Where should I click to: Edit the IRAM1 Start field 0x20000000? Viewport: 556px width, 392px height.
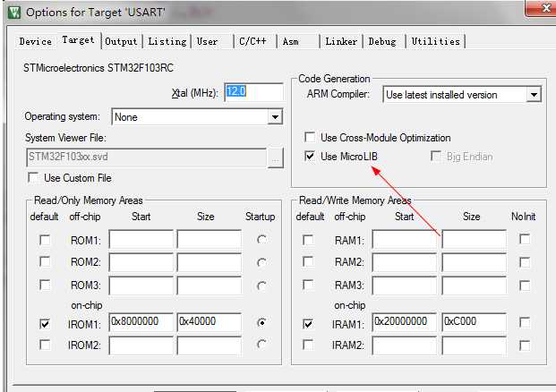click(404, 322)
